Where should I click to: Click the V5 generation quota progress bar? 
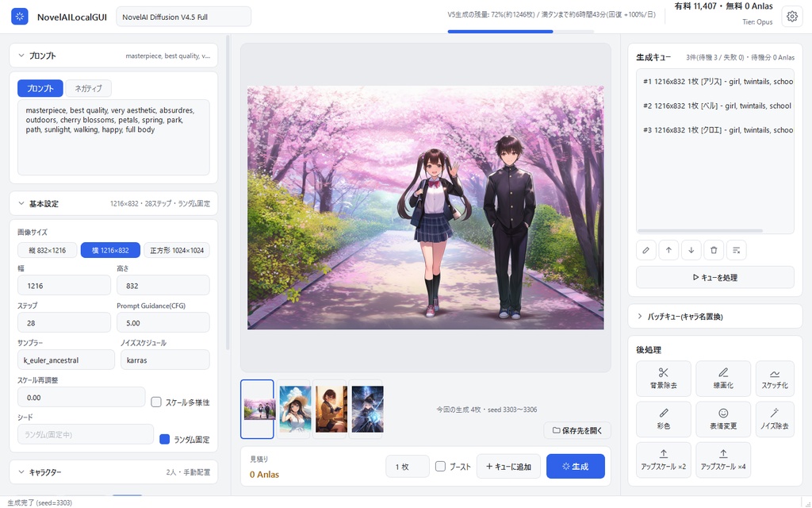(520, 32)
